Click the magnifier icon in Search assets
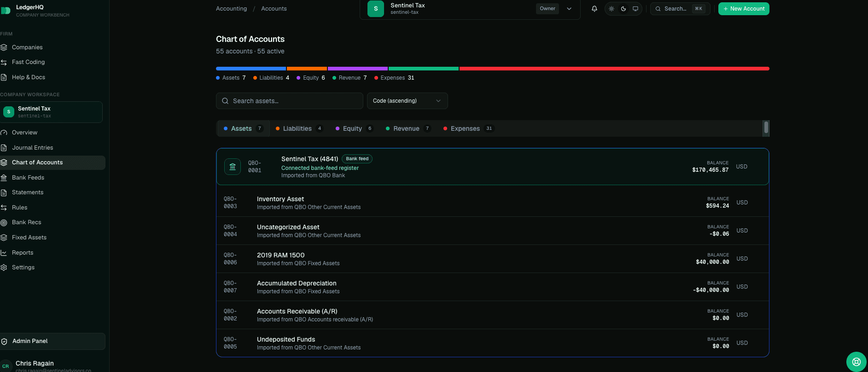868x372 pixels. point(225,101)
